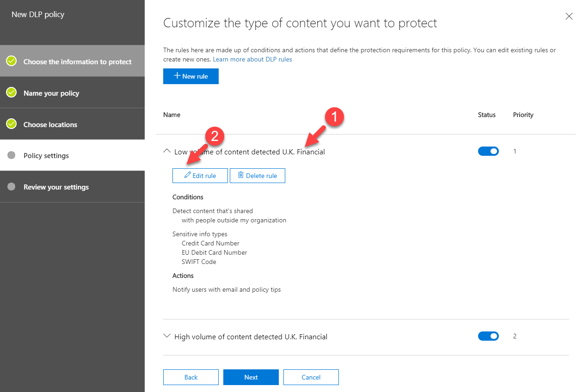The height and width of the screenshot is (392, 577).
Task: Click the Next button
Action: (x=251, y=377)
